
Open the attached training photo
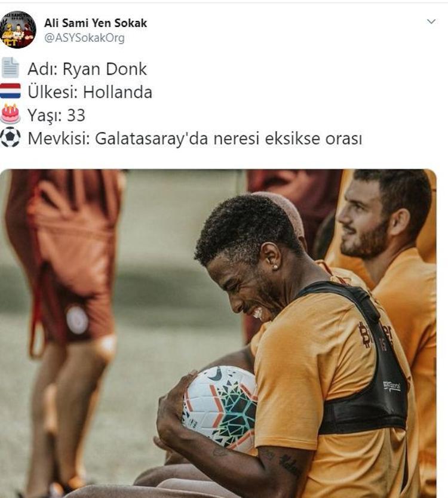[x=218, y=333]
